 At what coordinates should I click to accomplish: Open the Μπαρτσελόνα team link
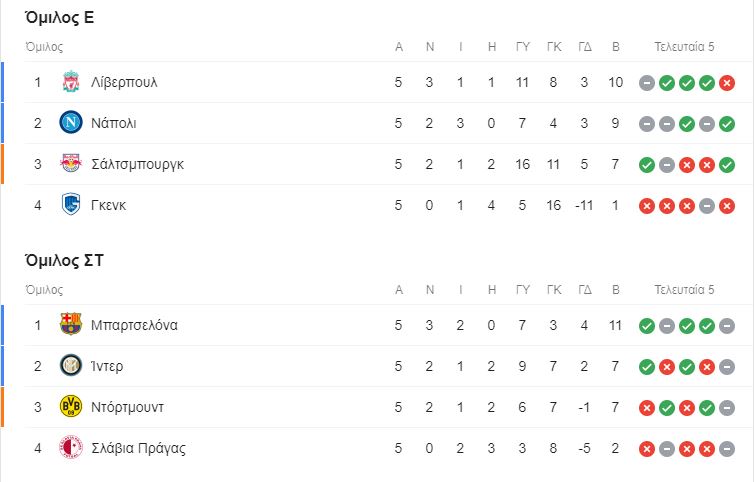[134, 325]
